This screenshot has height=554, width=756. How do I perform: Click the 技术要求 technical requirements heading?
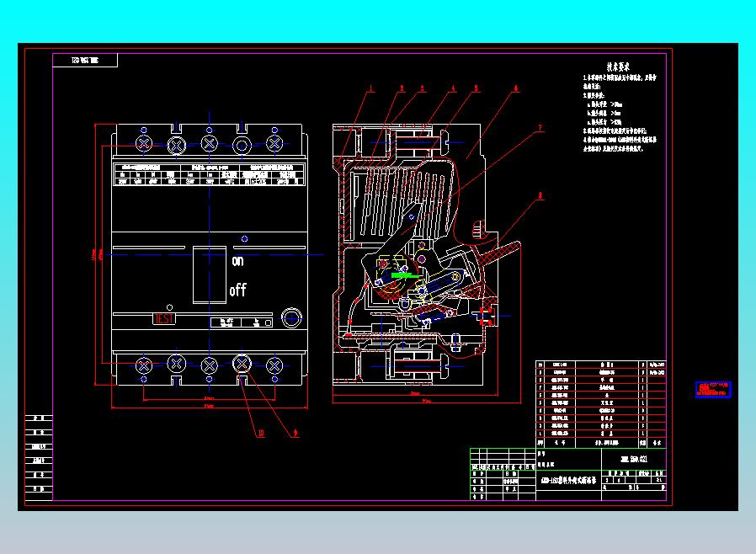(x=618, y=67)
